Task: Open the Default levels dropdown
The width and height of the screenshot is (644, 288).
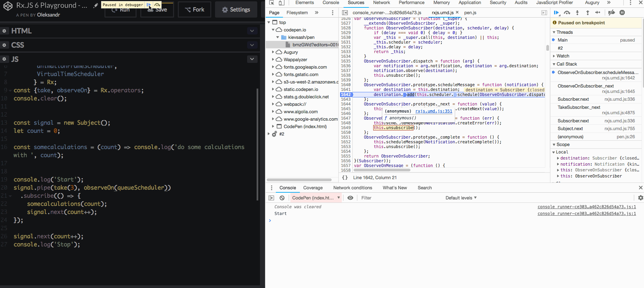Action: point(461,198)
